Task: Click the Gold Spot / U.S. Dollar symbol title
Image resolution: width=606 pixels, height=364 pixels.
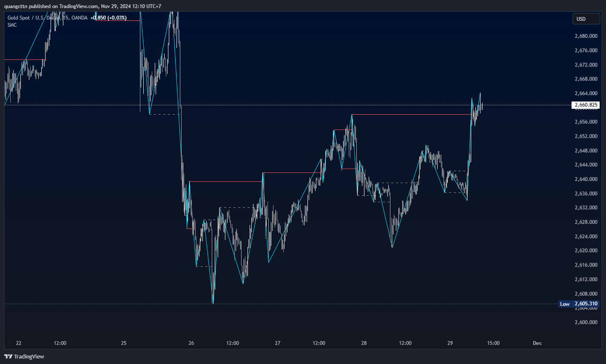Action: pos(48,18)
